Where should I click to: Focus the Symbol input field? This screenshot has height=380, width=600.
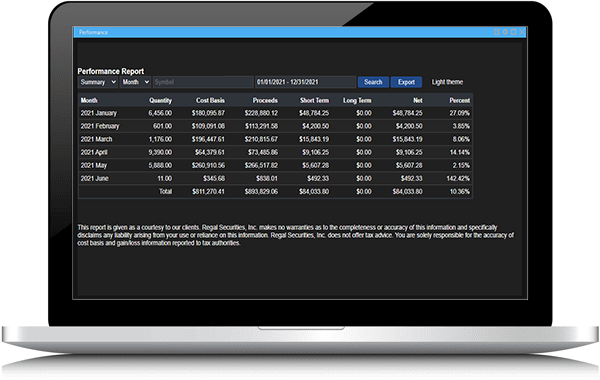pos(203,82)
